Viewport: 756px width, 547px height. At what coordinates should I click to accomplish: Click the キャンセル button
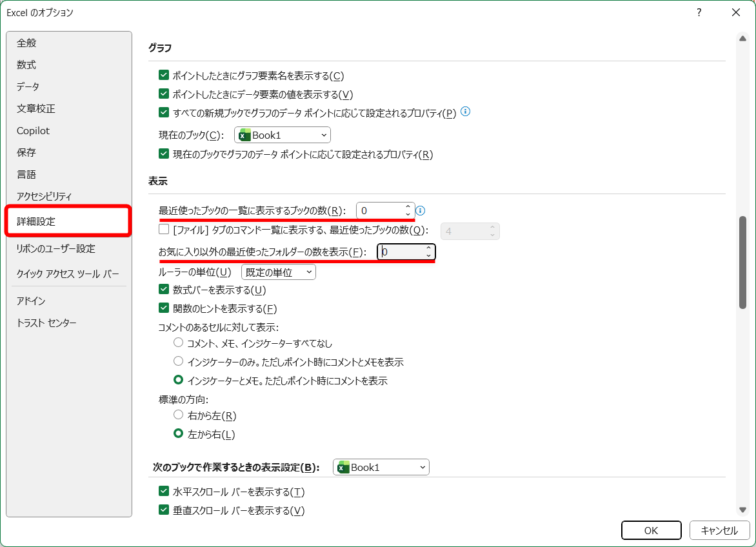[x=720, y=530]
